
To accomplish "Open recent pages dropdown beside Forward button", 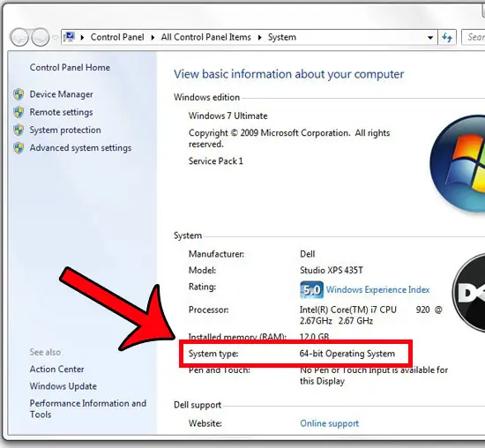I will [55, 37].
